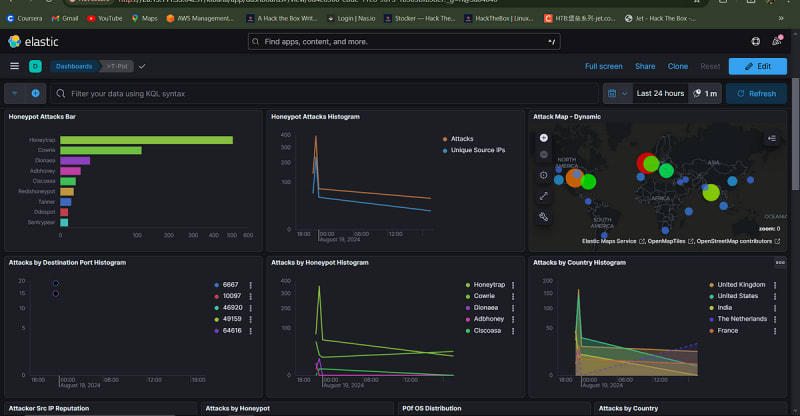
Task: Open the Elastic hamburger navigation menu
Action: pyautogui.click(x=14, y=66)
